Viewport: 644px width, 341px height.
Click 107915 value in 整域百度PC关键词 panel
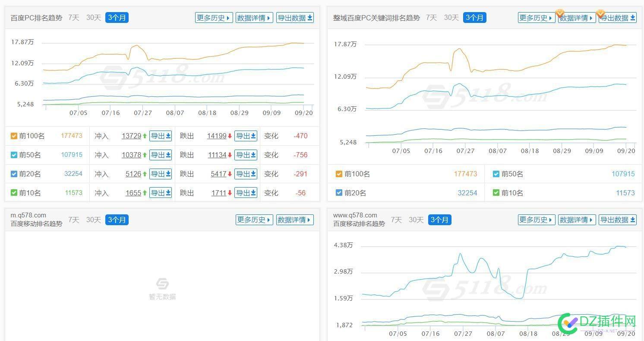pyautogui.click(x=623, y=174)
